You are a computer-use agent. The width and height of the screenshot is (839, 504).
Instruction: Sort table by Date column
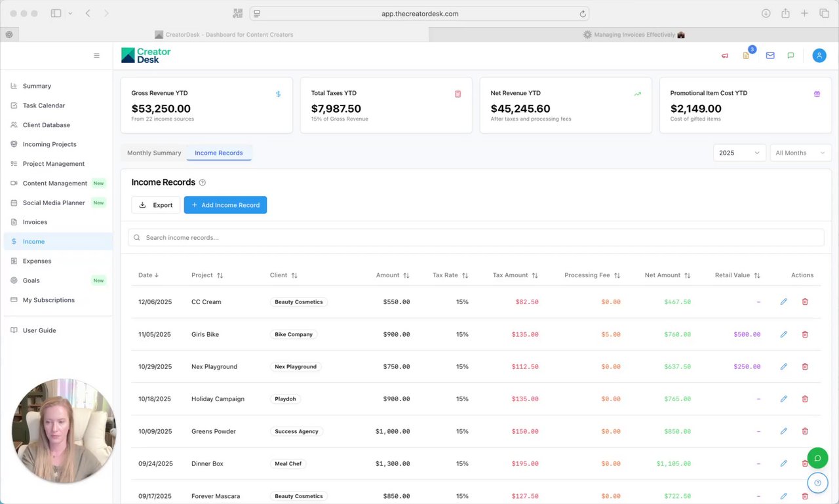pyautogui.click(x=149, y=275)
